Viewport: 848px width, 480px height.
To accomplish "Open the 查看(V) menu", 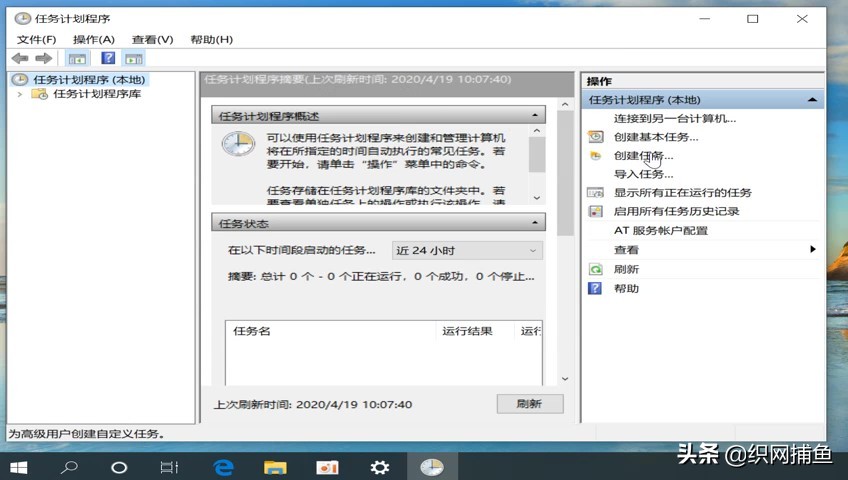I will click(153, 39).
